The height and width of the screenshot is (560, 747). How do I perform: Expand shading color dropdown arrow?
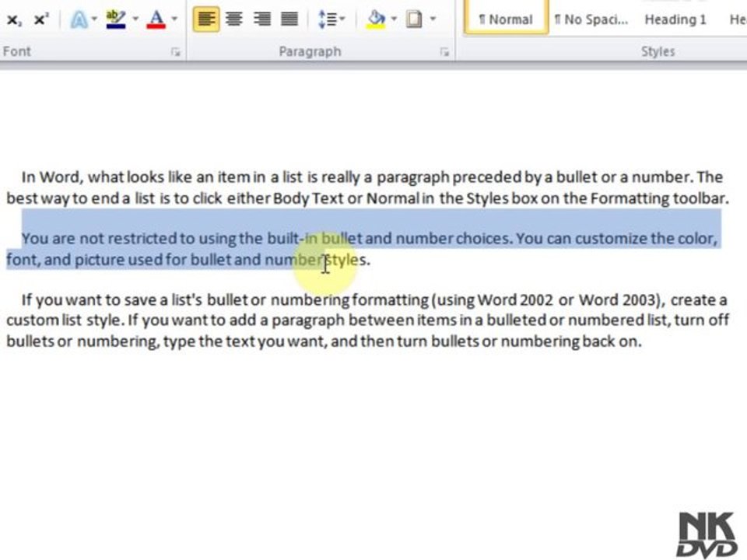click(x=394, y=19)
